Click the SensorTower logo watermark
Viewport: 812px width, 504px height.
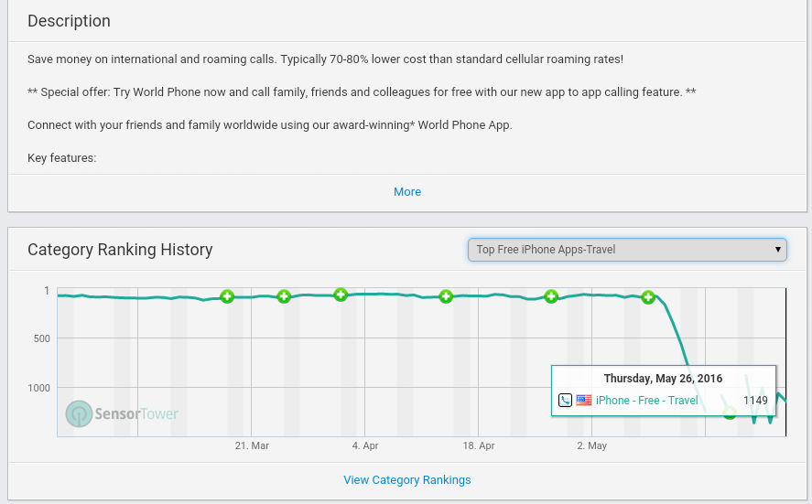pos(123,413)
